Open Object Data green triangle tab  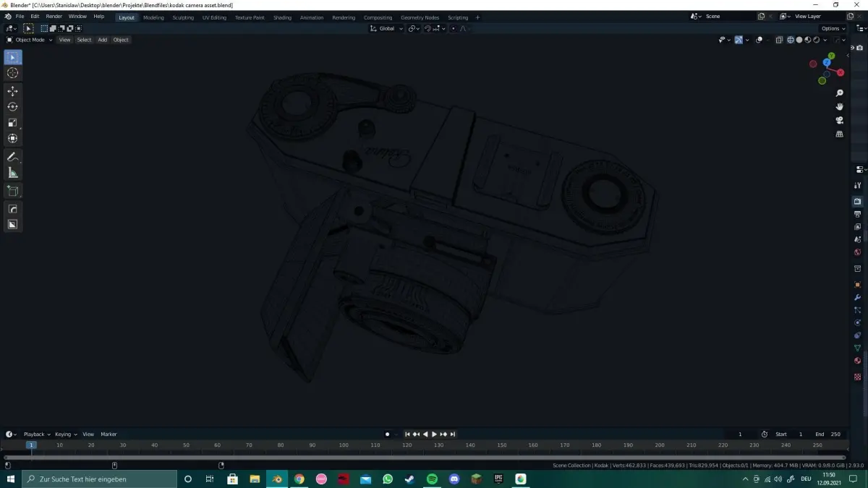point(858,348)
